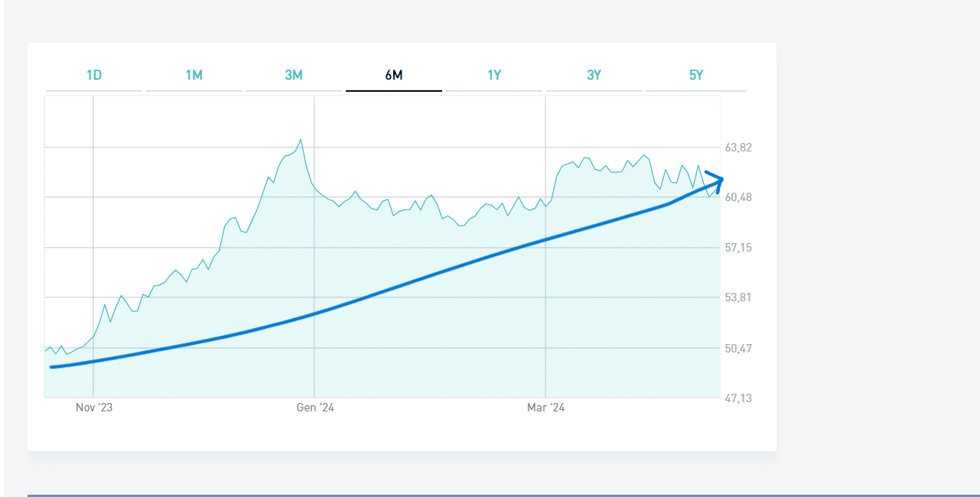The image size is (980, 497).
Task: Click the 63,82 y-axis value
Action: tap(738, 147)
